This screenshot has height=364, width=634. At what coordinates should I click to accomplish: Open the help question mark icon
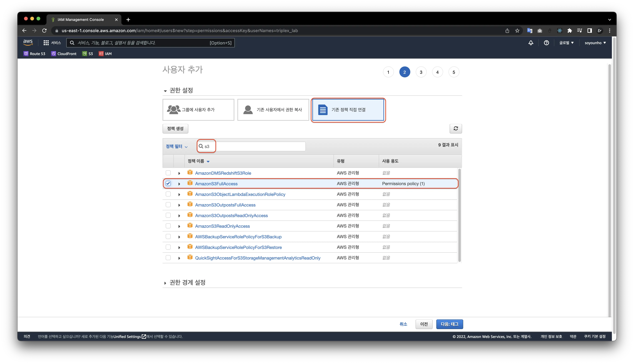click(546, 43)
